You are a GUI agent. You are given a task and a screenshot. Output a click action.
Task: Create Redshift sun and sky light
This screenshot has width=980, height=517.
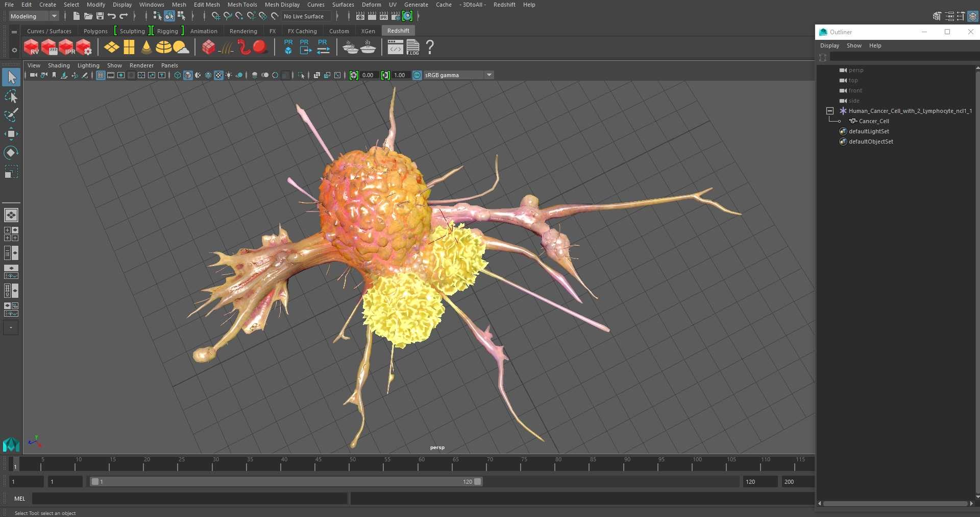tap(181, 48)
